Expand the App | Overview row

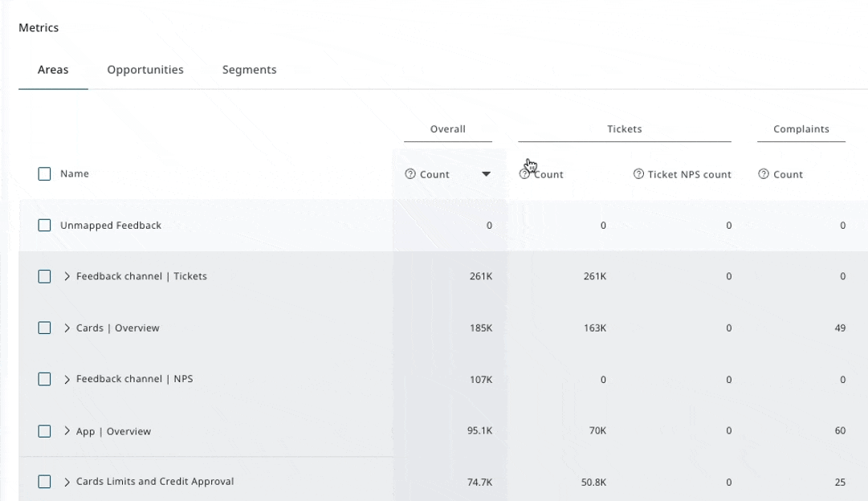[67, 430]
